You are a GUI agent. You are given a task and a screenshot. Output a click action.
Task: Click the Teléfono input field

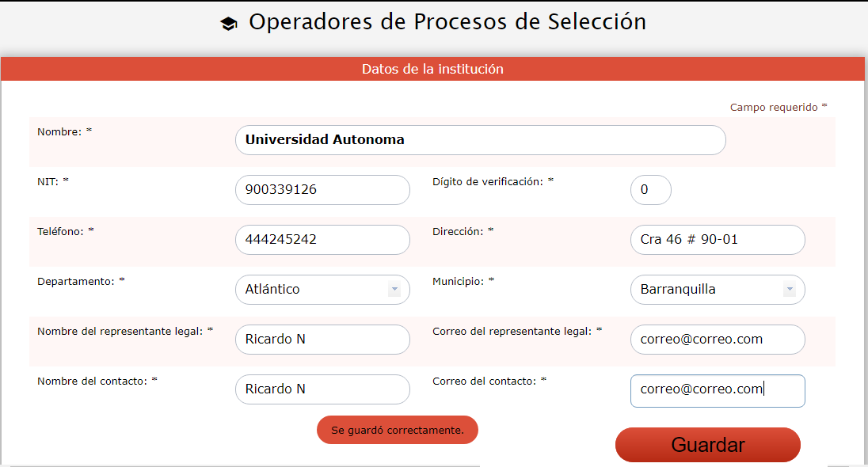(322, 240)
